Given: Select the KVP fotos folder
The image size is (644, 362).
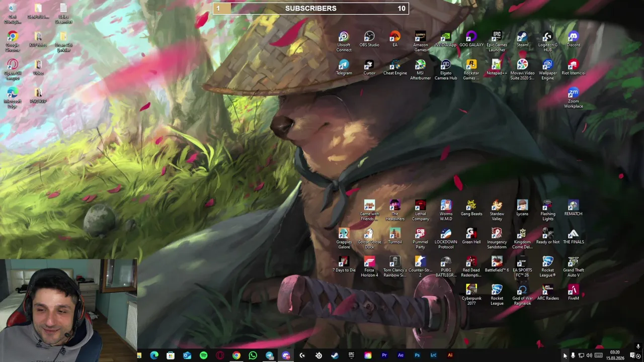Looking at the screenshot, I should point(38,39).
